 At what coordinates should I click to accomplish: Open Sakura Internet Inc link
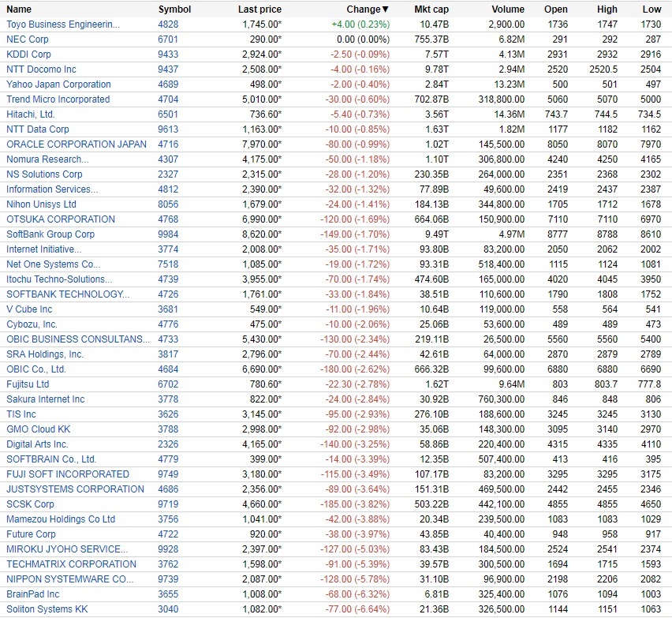[x=46, y=399]
